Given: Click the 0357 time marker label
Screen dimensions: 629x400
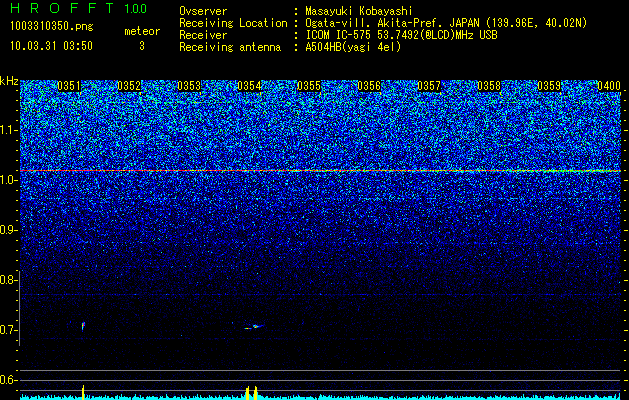Looking at the screenshot, I should tap(429, 86).
